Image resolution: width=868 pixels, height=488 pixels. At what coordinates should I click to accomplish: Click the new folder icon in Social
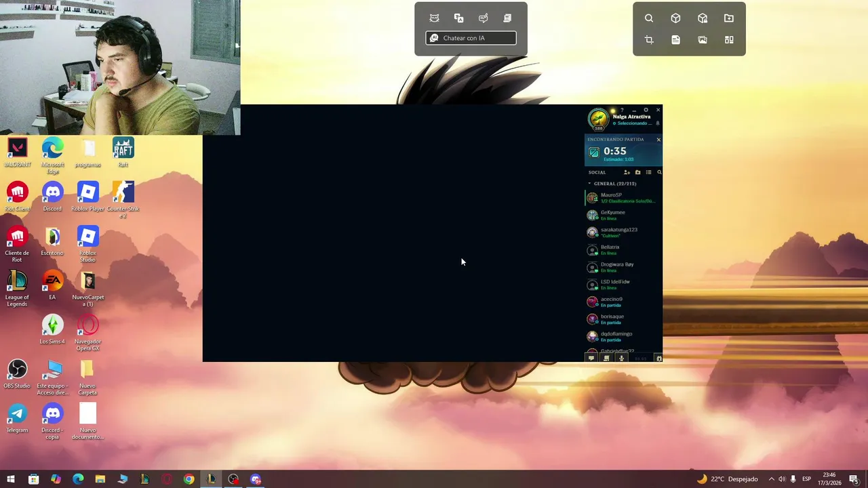(637, 172)
